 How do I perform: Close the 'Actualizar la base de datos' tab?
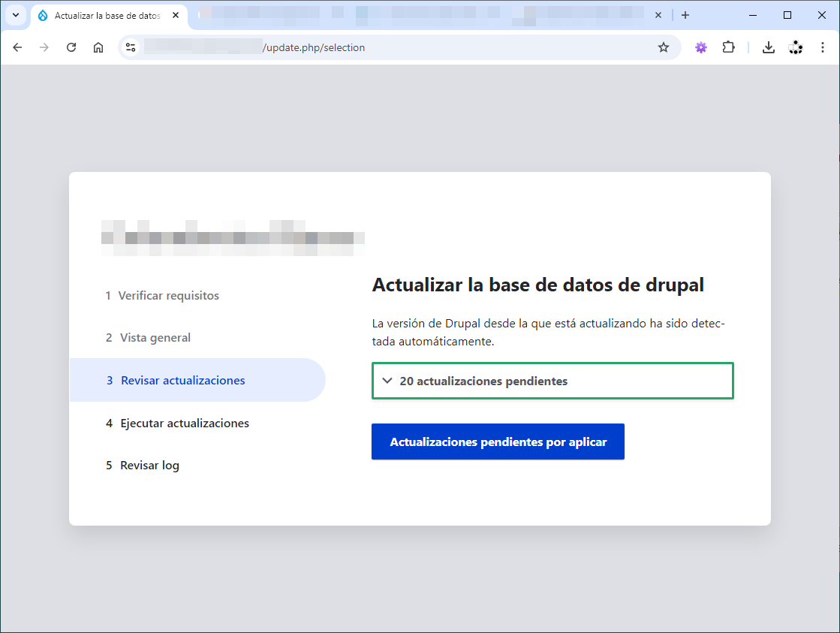coord(175,16)
